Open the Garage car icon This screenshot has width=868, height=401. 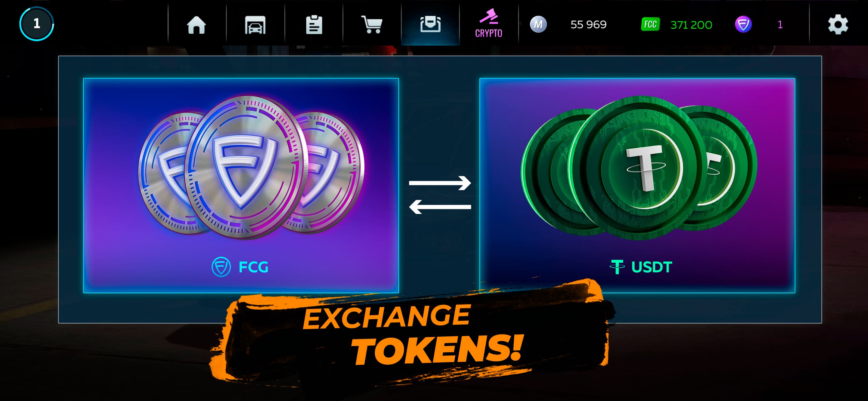tap(255, 25)
